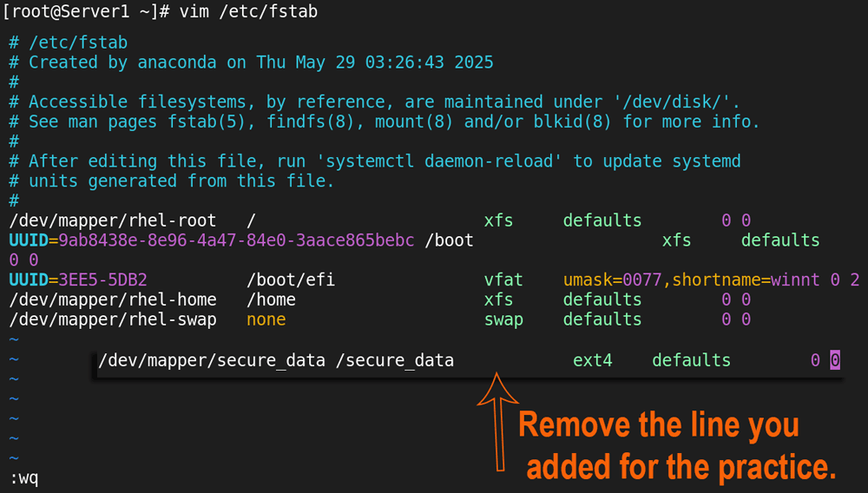The height and width of the screenshot is (493, 868).
Task: Click the 'vim /etc/fstab' command text
Action: (x=248, y=11)
